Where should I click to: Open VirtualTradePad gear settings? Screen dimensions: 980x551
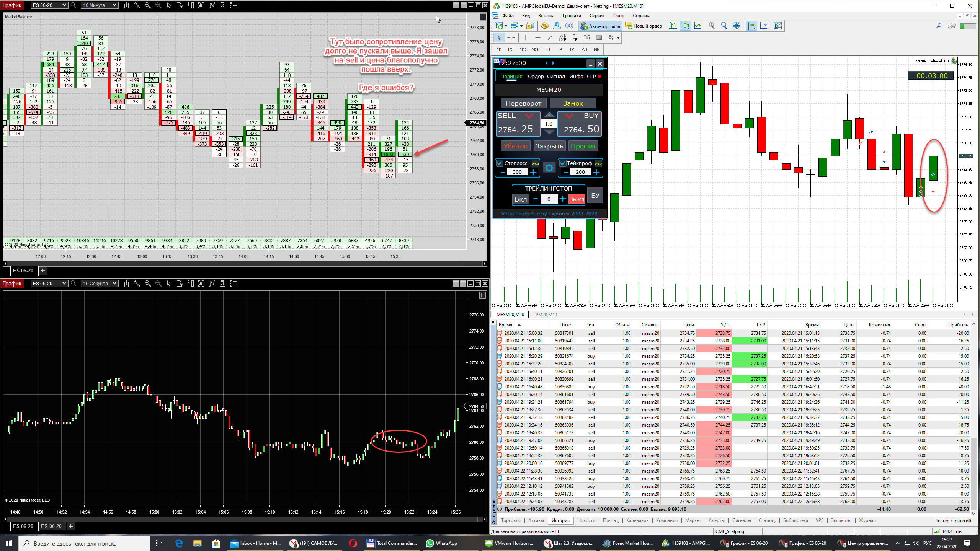[549, 168]
